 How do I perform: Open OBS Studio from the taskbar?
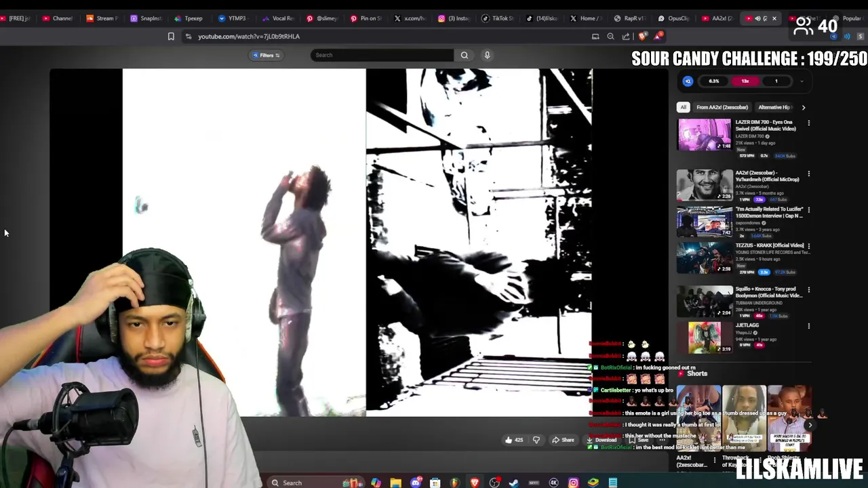pyautogui.click(x=494, y=483)
